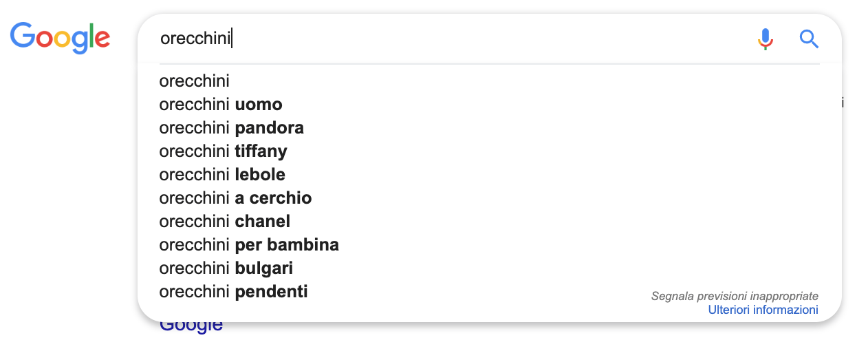Click 'Segnala previsioni inappropriate' link
The width and height of the screenshot is (868, 340).
click(735, 296)
